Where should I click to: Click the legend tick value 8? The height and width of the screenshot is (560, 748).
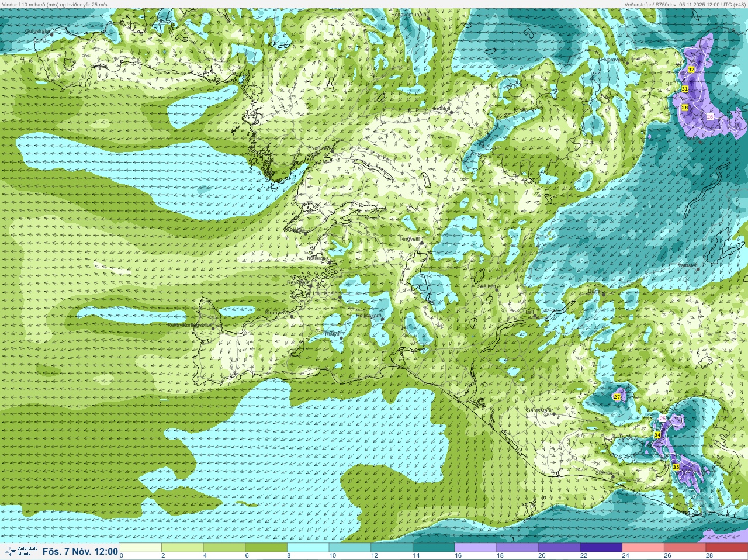[x=289, y=556]
